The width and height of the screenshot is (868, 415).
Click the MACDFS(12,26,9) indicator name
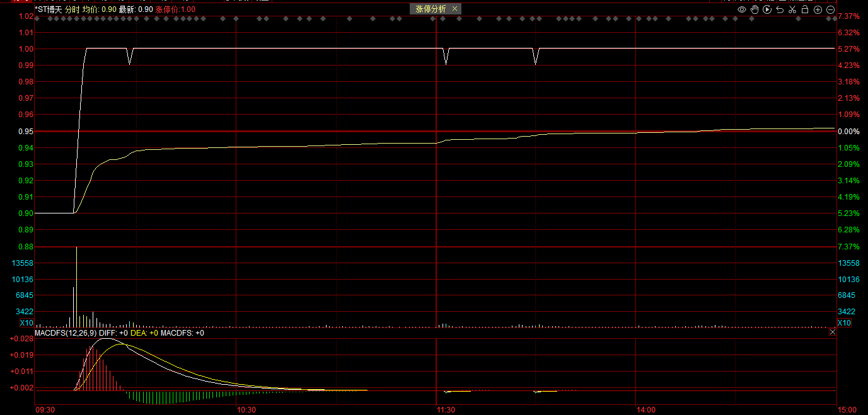(66, 333)
